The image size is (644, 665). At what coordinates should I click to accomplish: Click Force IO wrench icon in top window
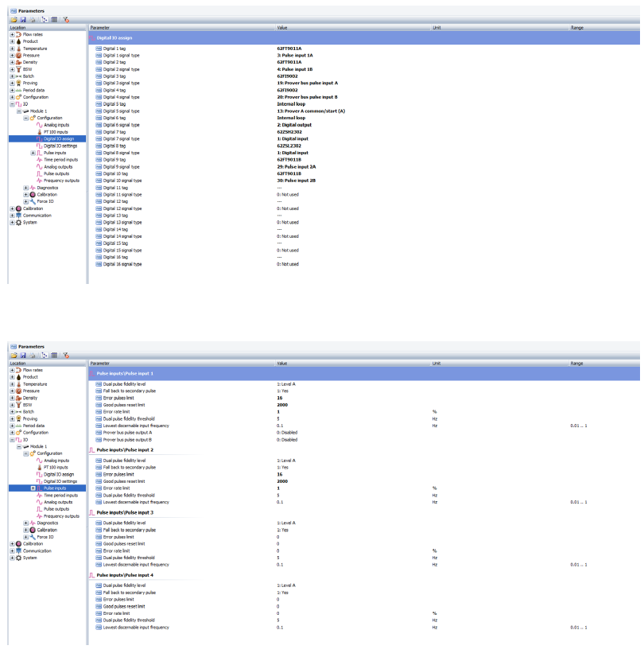(x=33, y=201)
